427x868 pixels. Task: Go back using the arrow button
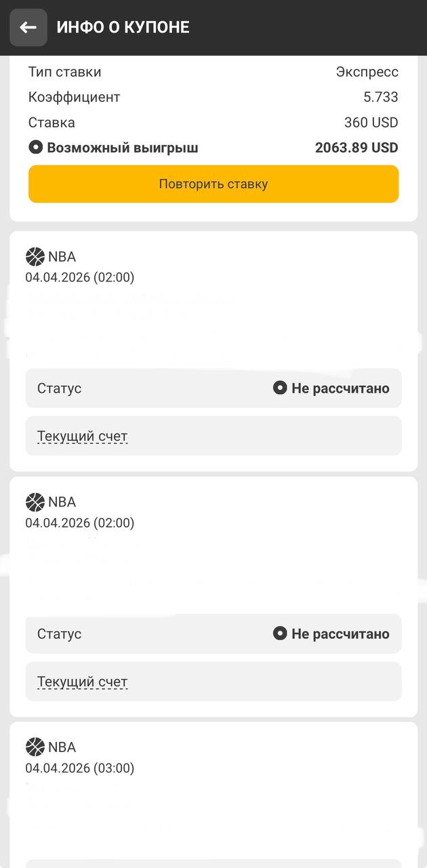coord(28,28)
